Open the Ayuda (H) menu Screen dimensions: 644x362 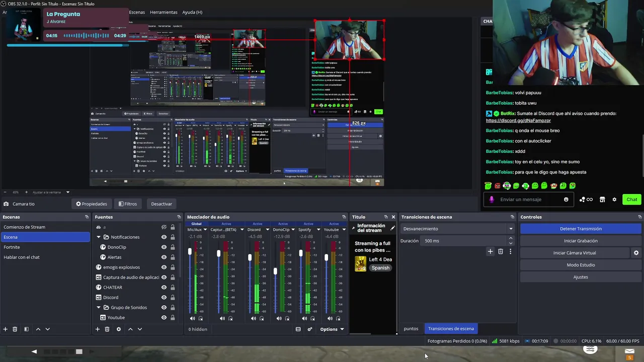192,12
